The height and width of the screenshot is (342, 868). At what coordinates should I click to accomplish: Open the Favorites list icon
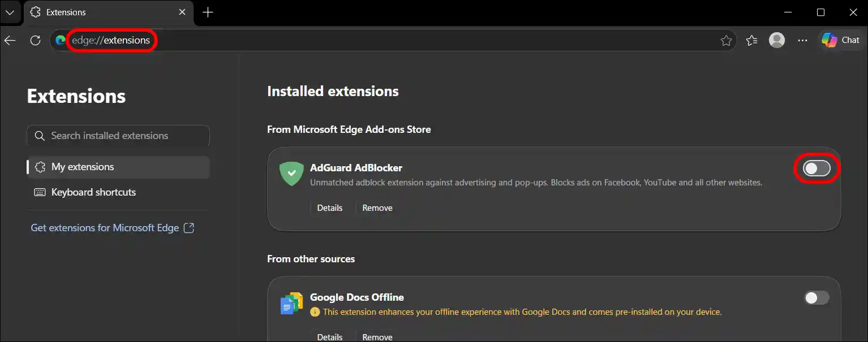point(751,40)
